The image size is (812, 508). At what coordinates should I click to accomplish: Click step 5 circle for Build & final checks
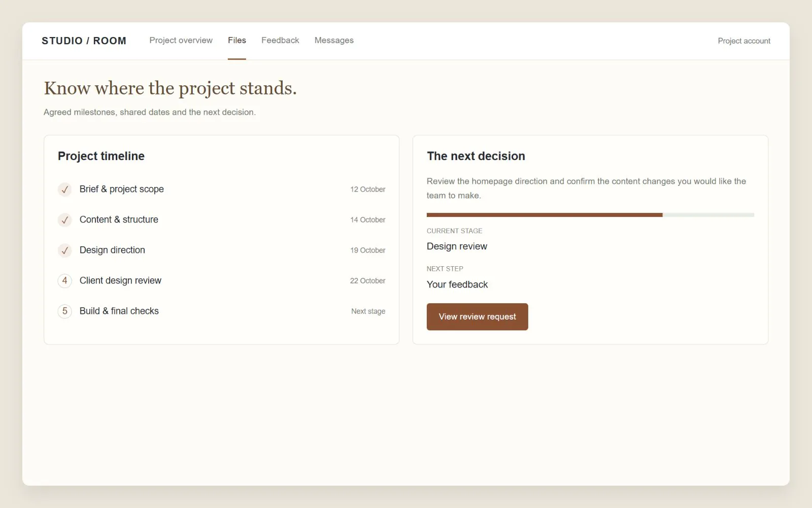click(64, 311)
